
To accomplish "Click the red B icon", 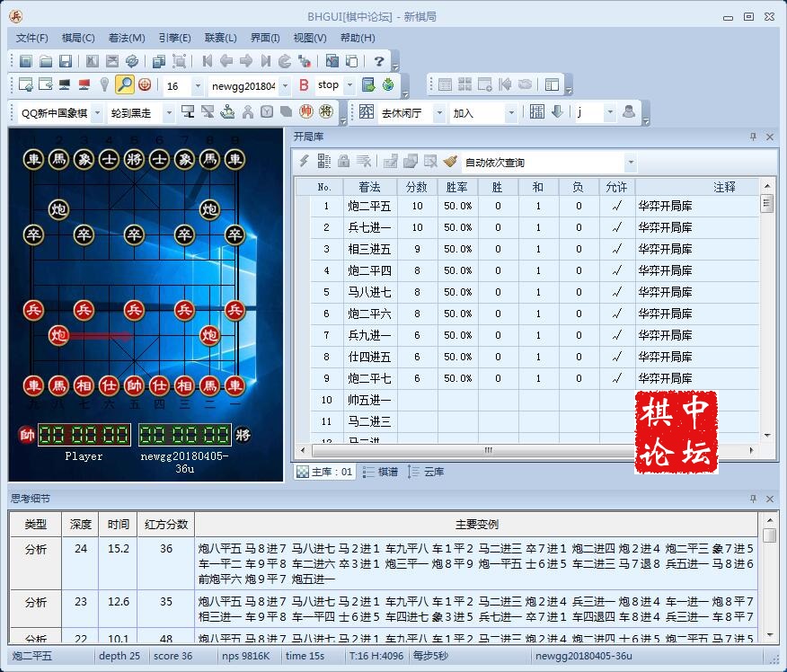I will click(x=303, y=84).
